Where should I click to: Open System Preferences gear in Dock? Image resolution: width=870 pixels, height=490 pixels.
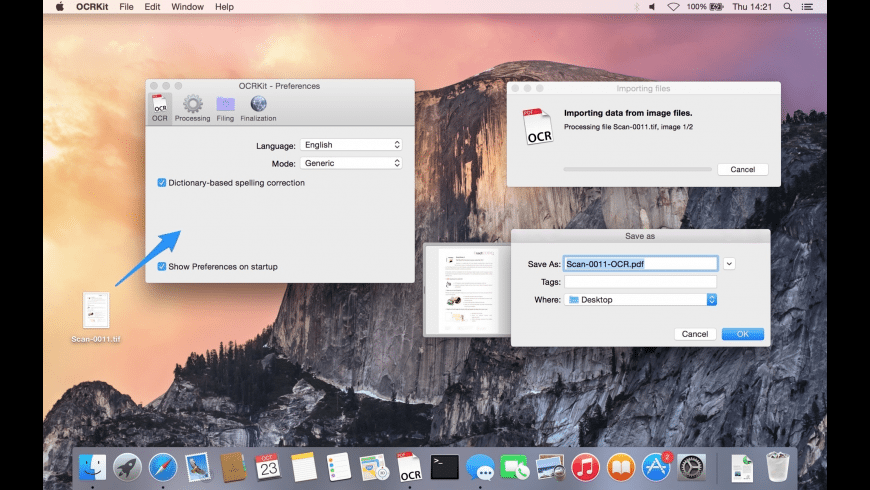pyautogui.click(x=691, y=467)
